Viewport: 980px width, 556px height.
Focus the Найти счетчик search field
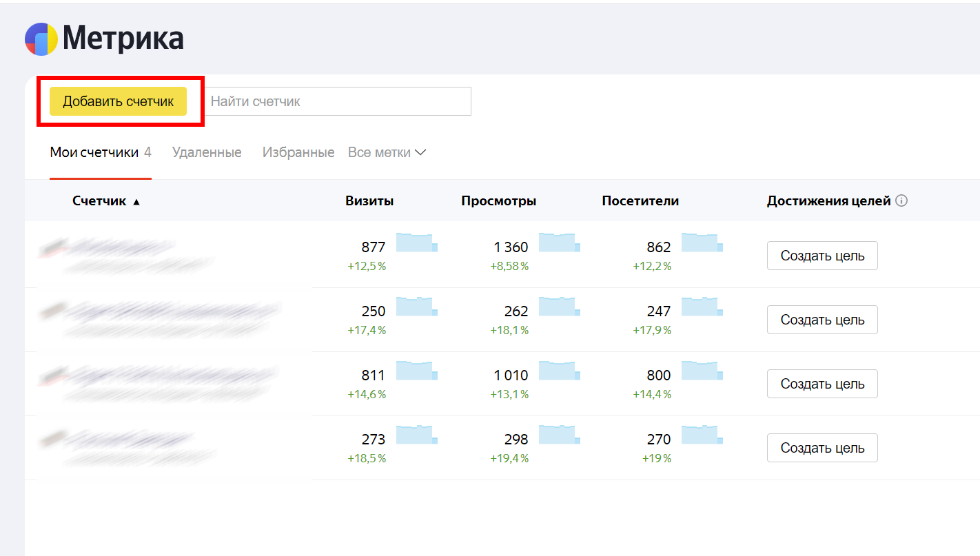(x=338, y=101)
